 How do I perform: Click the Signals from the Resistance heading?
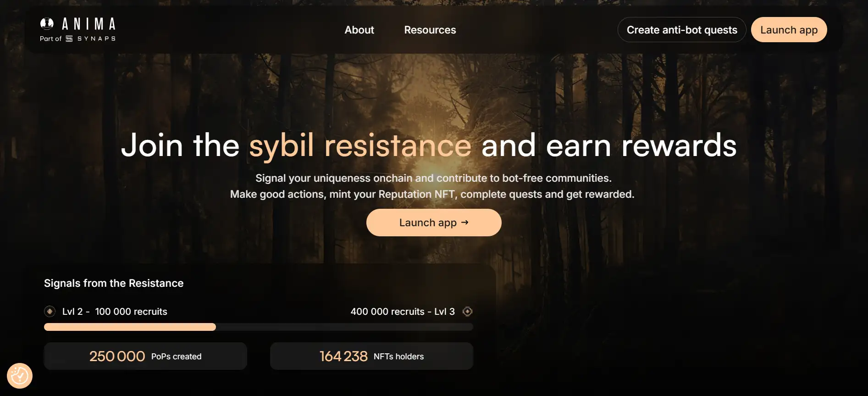coord(114,283)
